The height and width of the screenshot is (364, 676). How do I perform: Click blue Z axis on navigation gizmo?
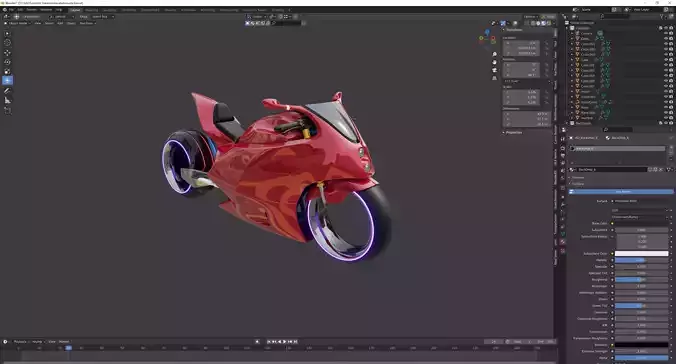tap(487, 32)
